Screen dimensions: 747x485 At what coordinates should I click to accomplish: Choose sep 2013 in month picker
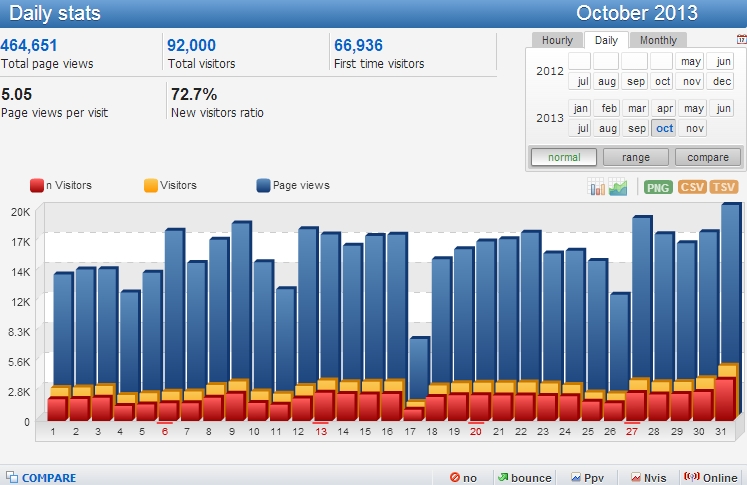point(636,128)
